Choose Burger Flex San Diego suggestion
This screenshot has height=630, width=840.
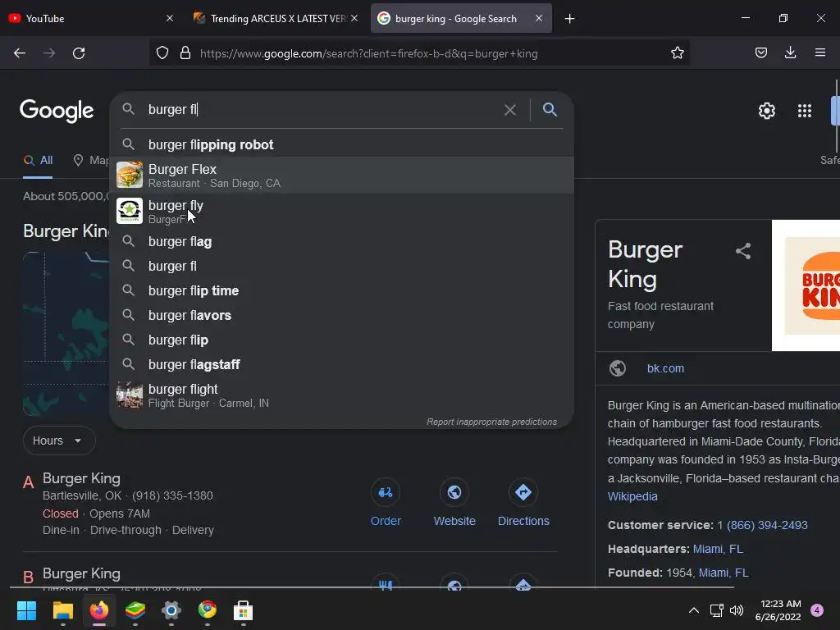342,176
